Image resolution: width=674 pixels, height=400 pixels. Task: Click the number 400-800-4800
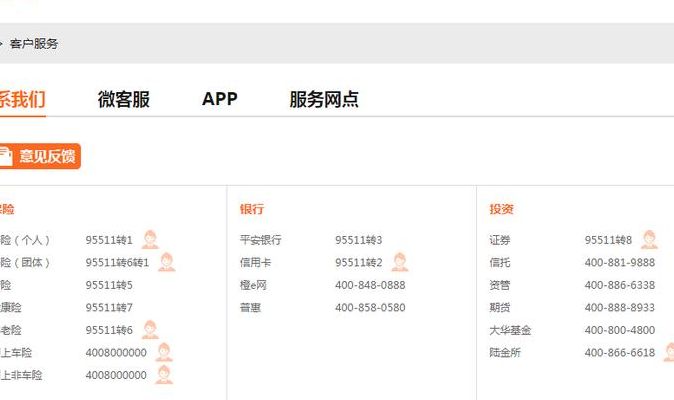click(x=620, y=330)
